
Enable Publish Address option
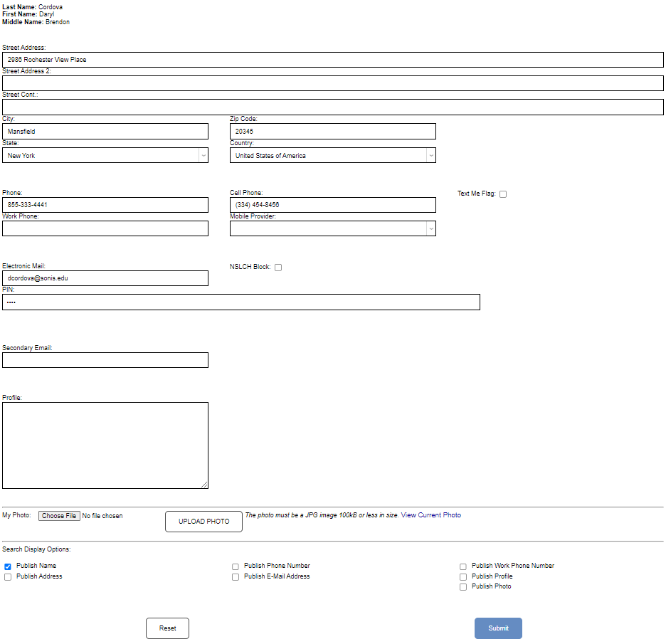coord(7,577)
